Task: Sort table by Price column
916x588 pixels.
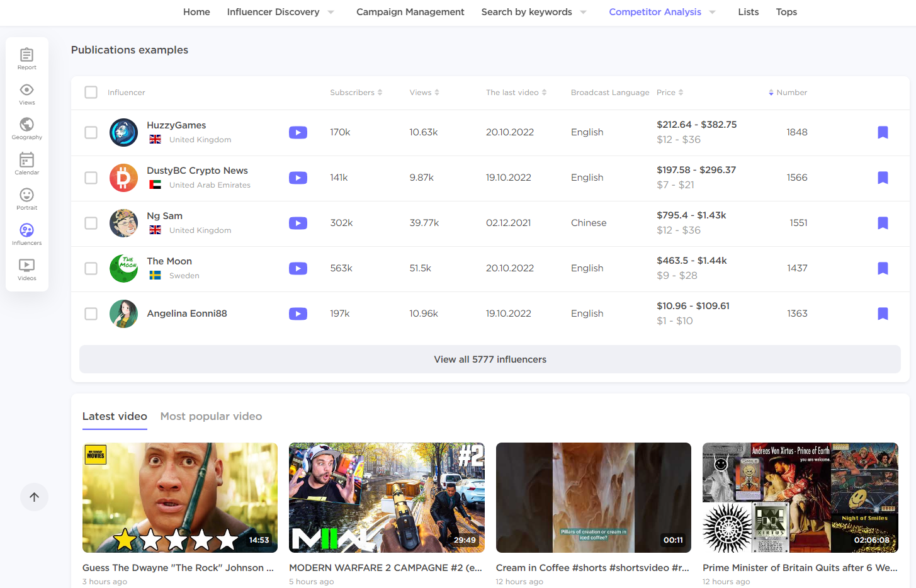Action: click(x=670, y=93)
